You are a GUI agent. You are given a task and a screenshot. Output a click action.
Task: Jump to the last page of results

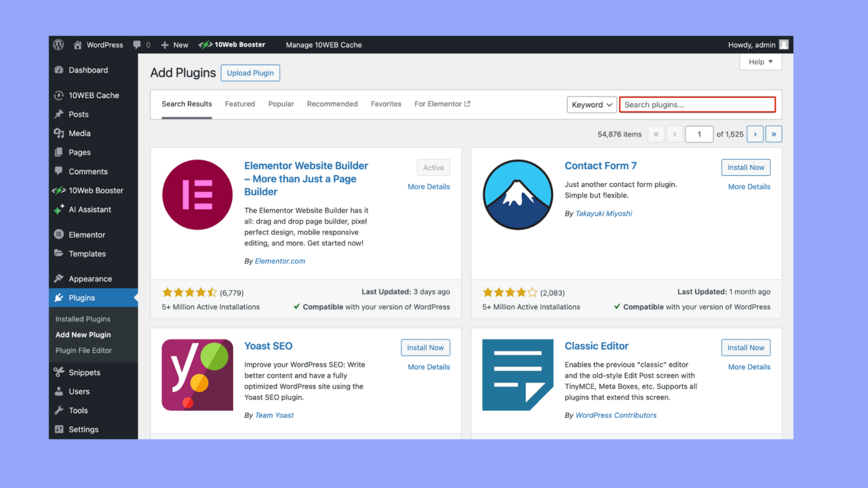point(773,134)
